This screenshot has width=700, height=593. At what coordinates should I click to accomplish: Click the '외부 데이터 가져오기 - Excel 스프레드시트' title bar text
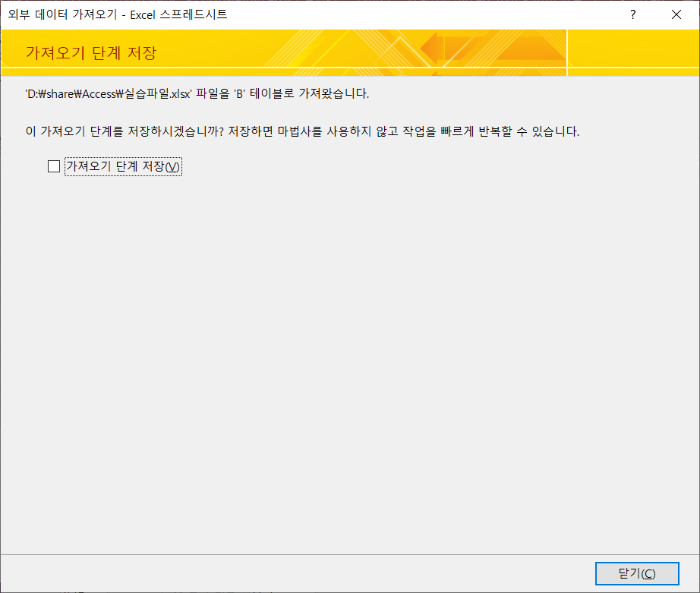(118, 14)
